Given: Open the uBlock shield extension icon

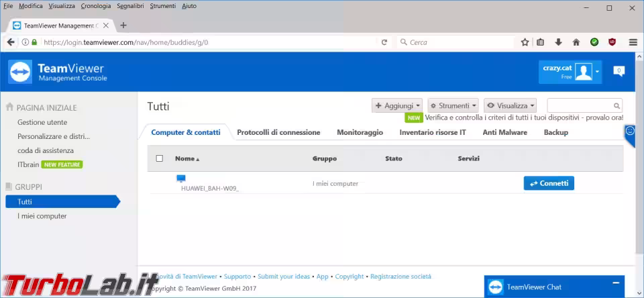Looking at the screenshot, I should tap(612, 42).
